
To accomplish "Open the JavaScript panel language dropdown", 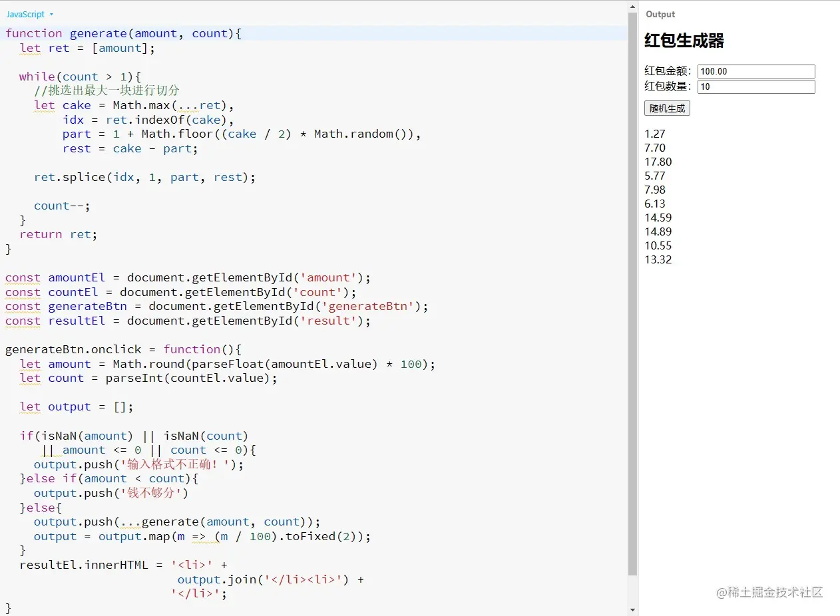I will 30,15.
